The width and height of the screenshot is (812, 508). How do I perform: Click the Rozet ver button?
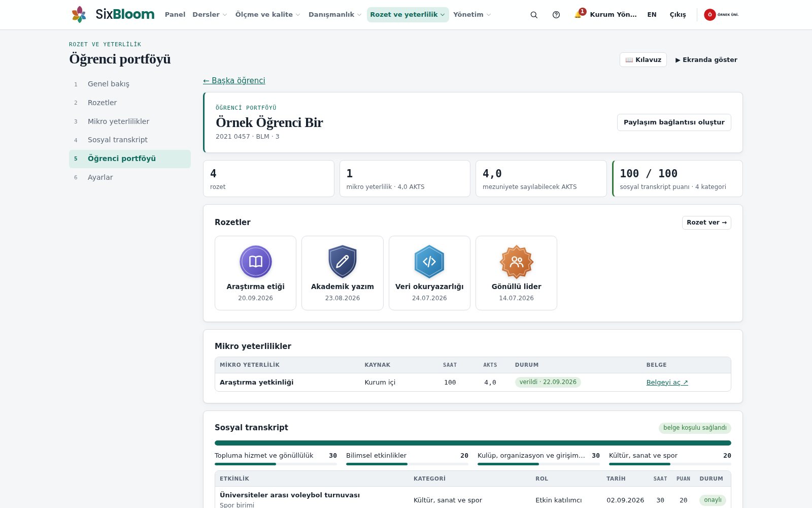pos(706,223)
